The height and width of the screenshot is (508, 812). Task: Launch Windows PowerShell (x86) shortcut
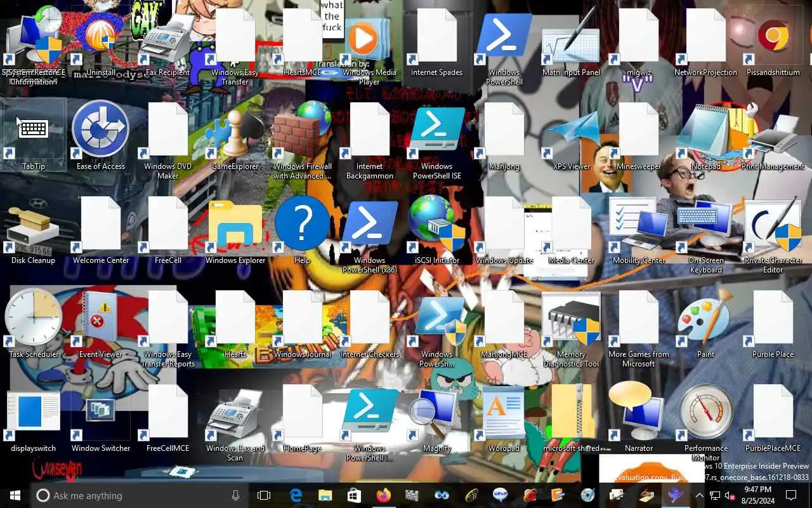click(369, 235)
